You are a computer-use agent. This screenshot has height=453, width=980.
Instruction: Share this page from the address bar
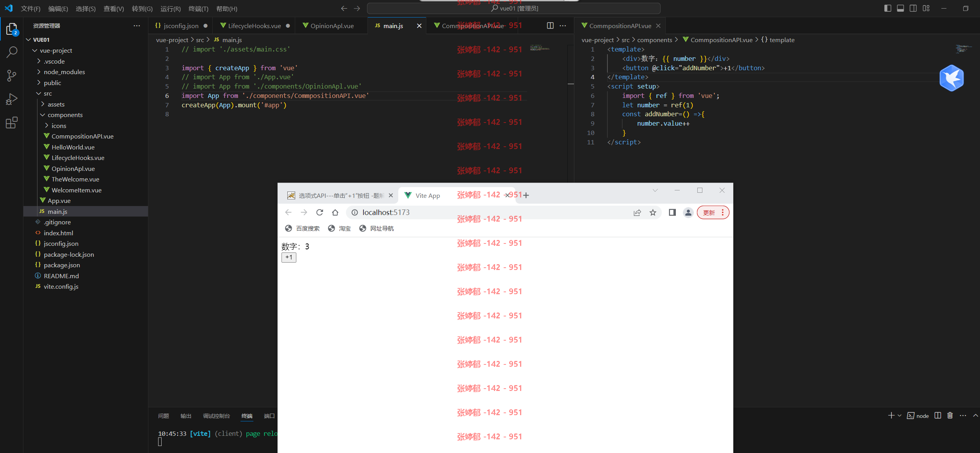[637, 212]
